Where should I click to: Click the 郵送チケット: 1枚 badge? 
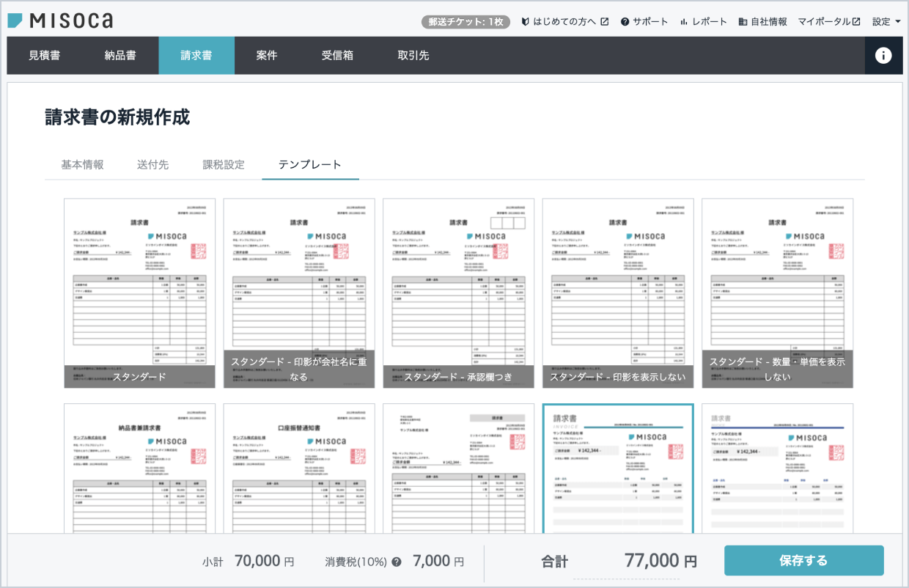(465, 21)
